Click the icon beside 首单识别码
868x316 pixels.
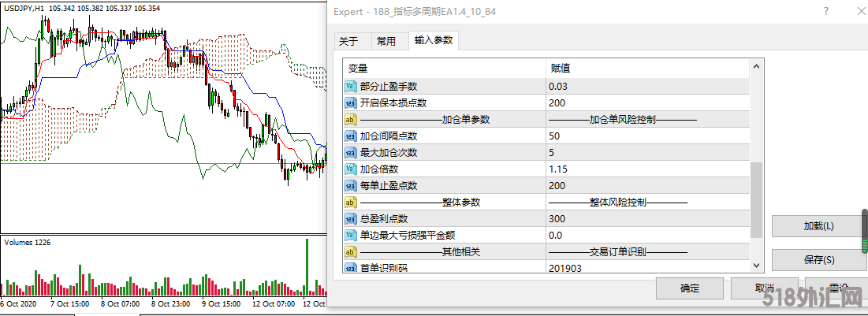pos(351,269)
